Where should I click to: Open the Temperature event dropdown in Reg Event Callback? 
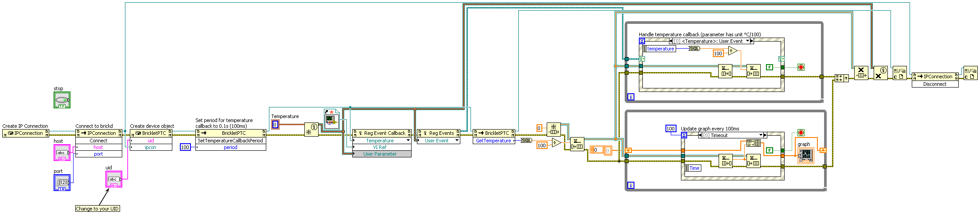point(408,141)
